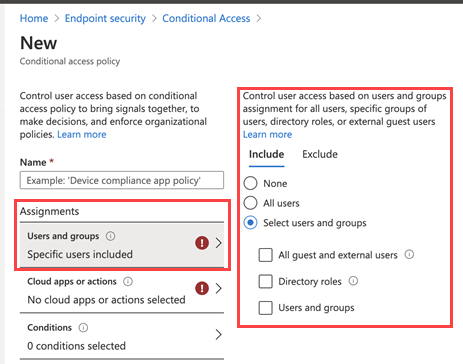The width and height of the screenshot is (463, 364).
Task: Click info icon next to Cloud apps or actions
Action: pos(128,281)
